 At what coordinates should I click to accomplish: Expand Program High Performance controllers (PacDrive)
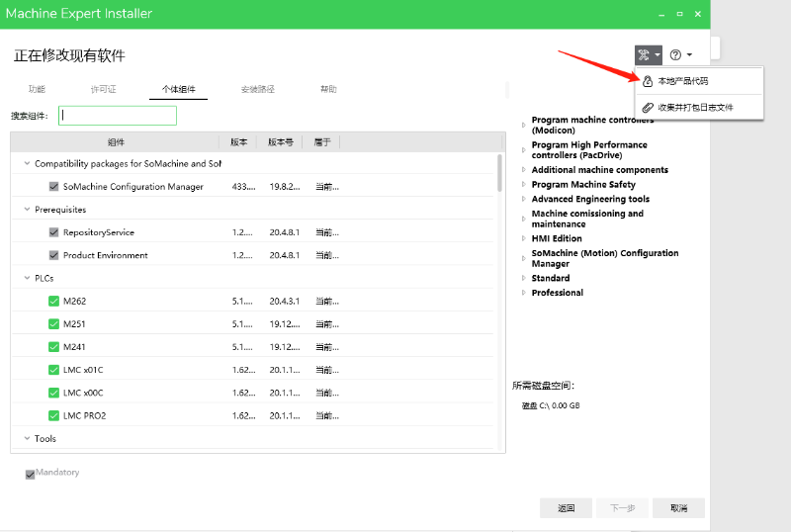click(x=524, y=150)
